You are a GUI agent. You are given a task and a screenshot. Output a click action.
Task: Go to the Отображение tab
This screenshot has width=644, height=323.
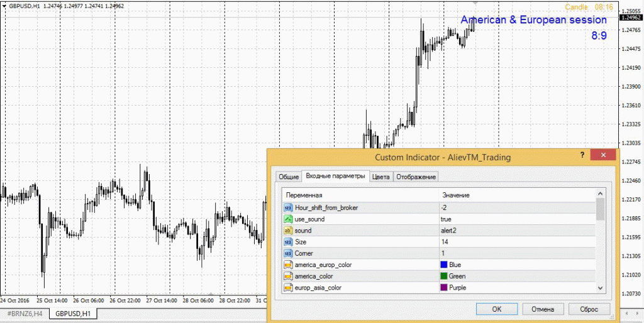415,177
